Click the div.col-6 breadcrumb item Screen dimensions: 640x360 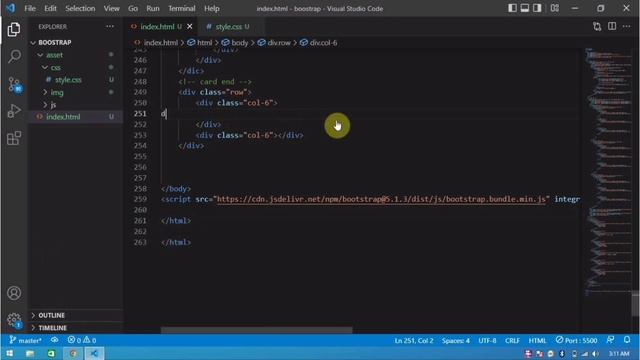(319, 42)
